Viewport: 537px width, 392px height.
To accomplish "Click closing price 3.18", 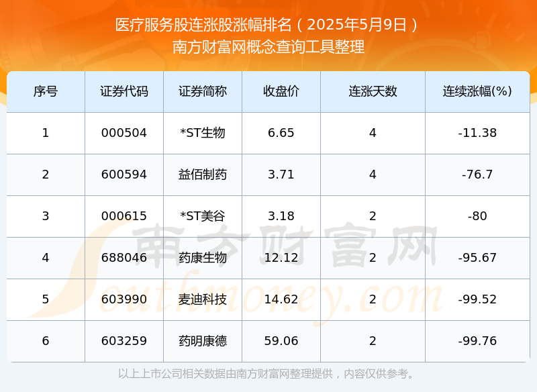I will point(281,216).
